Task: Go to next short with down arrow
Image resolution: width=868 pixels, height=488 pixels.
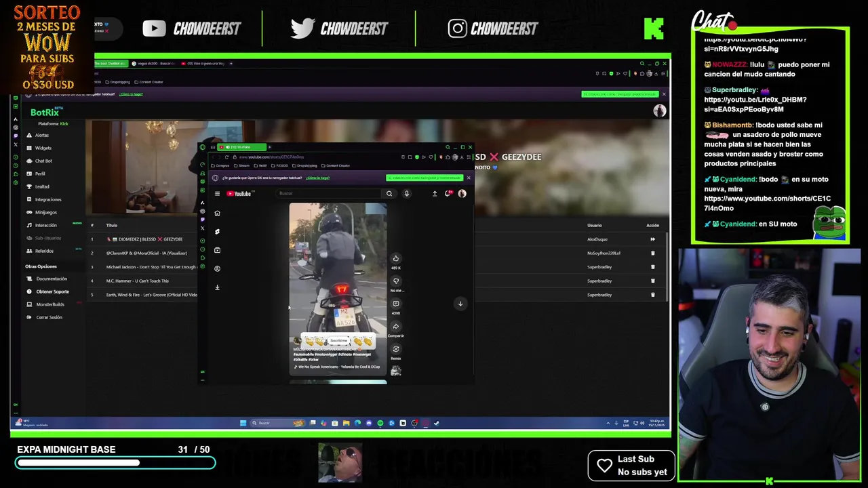Action: tap(460, 304)
